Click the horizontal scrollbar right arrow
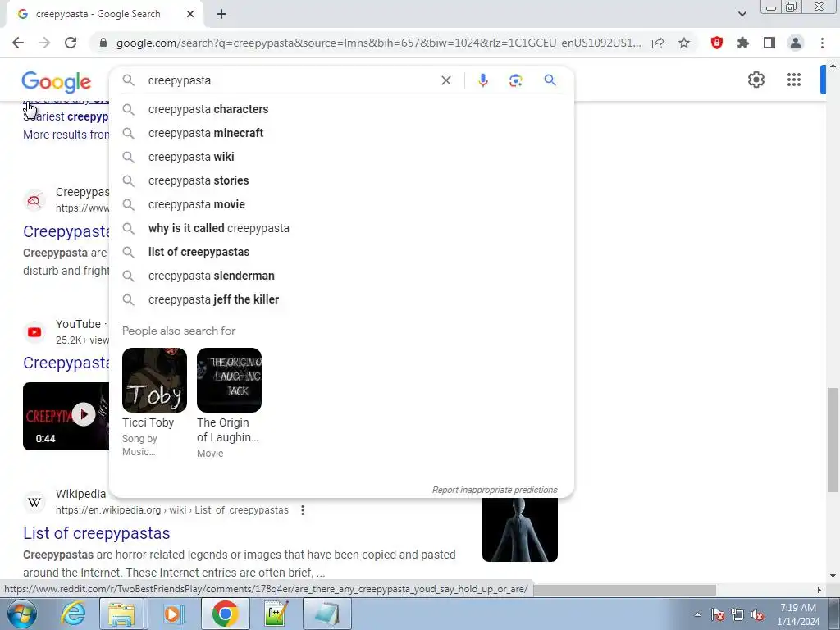Screen dimensions: 840x630 click(x=819, y=590)
